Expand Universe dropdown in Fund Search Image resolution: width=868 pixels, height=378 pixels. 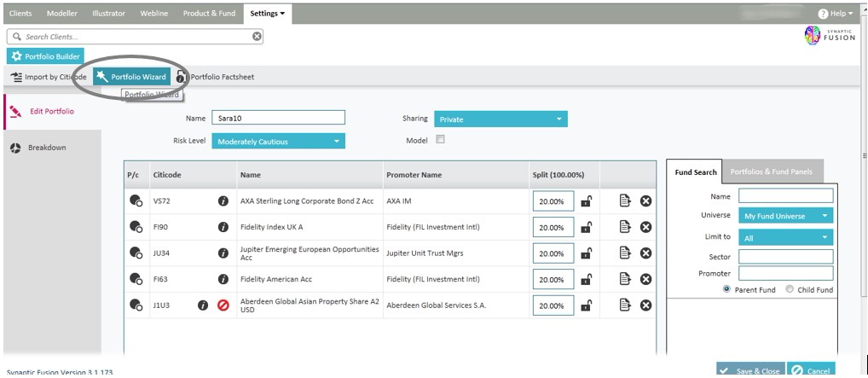(x=785, y=216)
